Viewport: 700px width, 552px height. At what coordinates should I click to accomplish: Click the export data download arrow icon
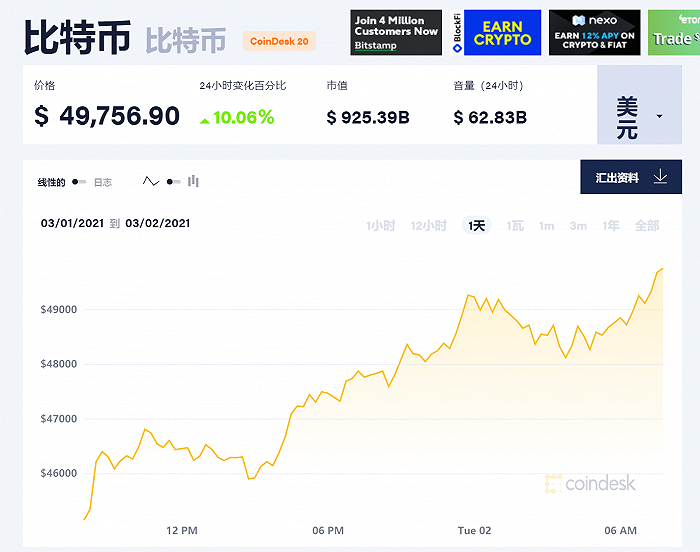coord(660,177)
